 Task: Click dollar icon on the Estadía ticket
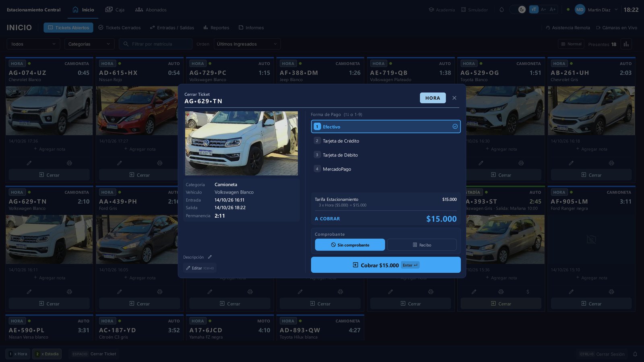click(528, 292)
